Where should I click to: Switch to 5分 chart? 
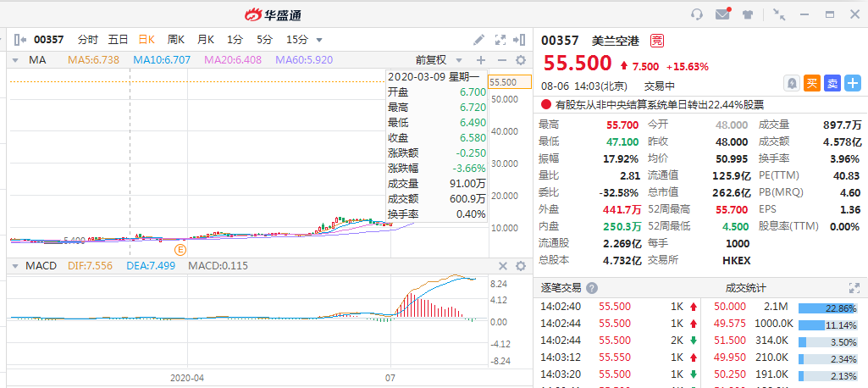264,39
